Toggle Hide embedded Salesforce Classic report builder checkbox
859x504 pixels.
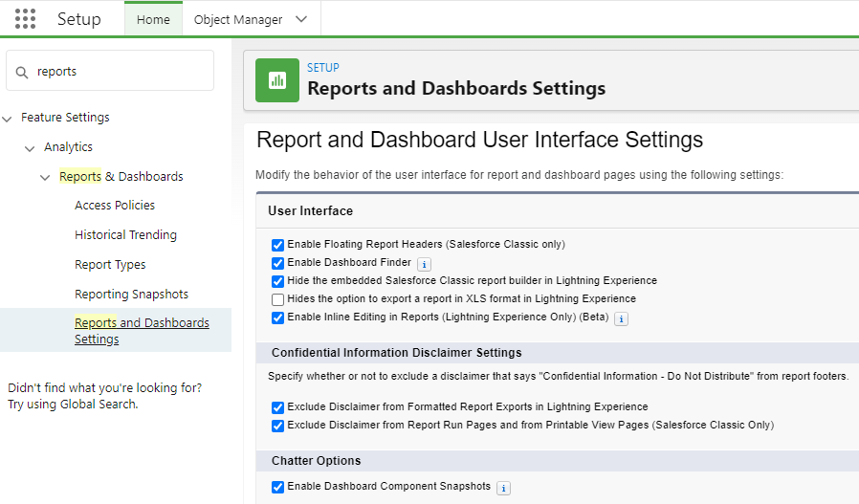(x=277, y=281)
